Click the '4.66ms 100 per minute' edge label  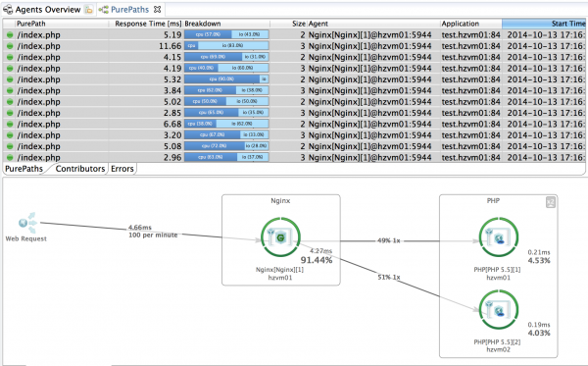[153, 232]
